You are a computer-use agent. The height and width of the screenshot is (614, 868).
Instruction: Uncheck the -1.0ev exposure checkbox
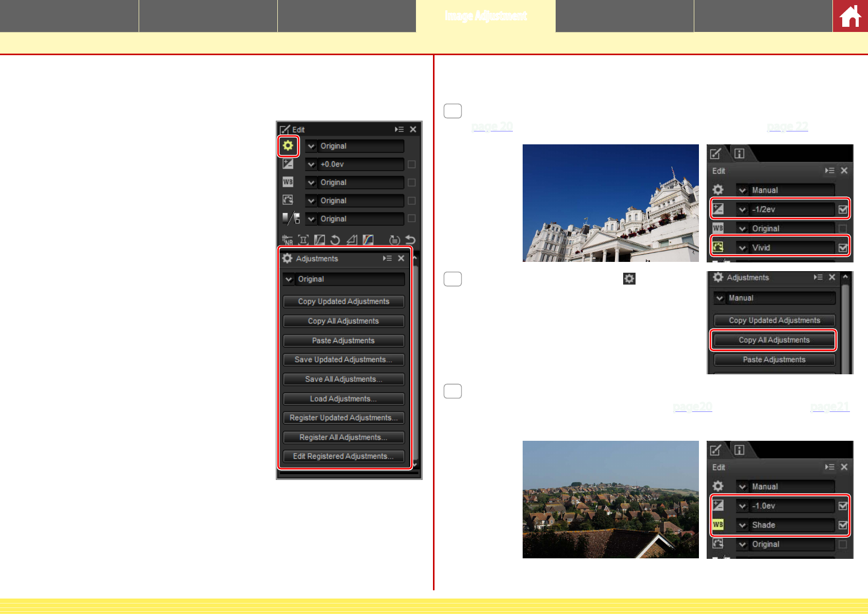point(843,506)
